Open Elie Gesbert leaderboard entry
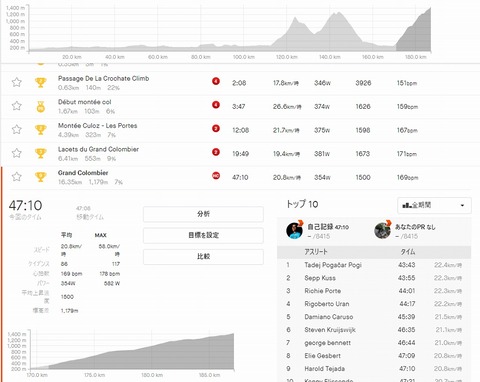This screenshot has width=480, height=382. (x=322, y=356)
